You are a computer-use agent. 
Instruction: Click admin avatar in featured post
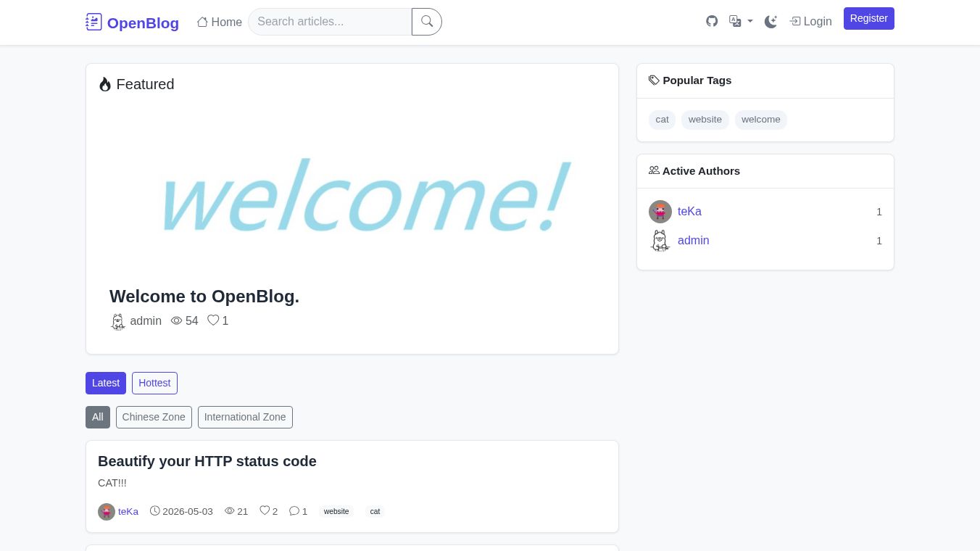pos(118,321)
